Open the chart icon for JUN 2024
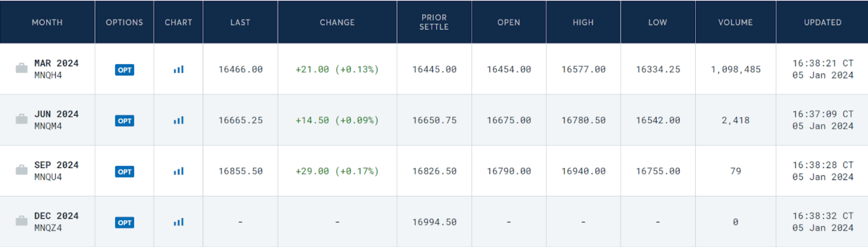Screen dimensions: 868x247 tap(179, 121)
